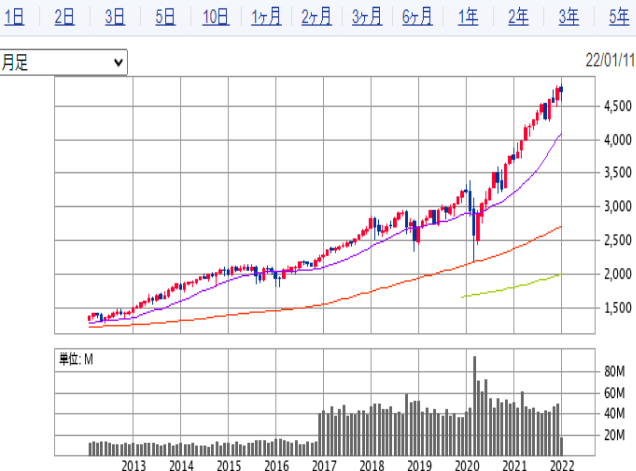636x471 pixels.
Task: Select the 10日 time range link
Action: [216, 17]
